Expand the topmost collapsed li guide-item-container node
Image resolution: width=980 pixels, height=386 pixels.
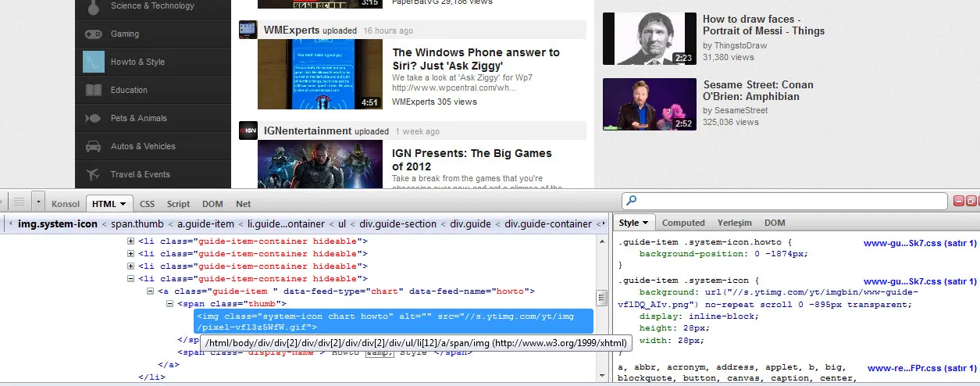131,241
